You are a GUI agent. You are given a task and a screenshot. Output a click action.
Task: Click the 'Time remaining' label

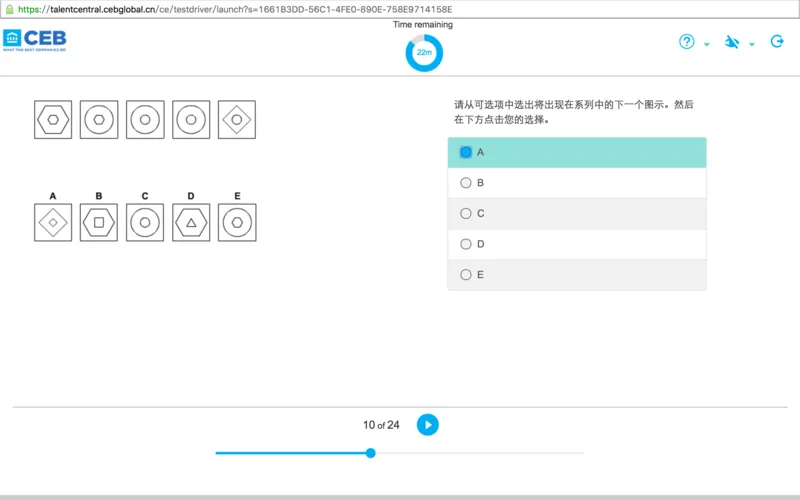click(423, 24)
